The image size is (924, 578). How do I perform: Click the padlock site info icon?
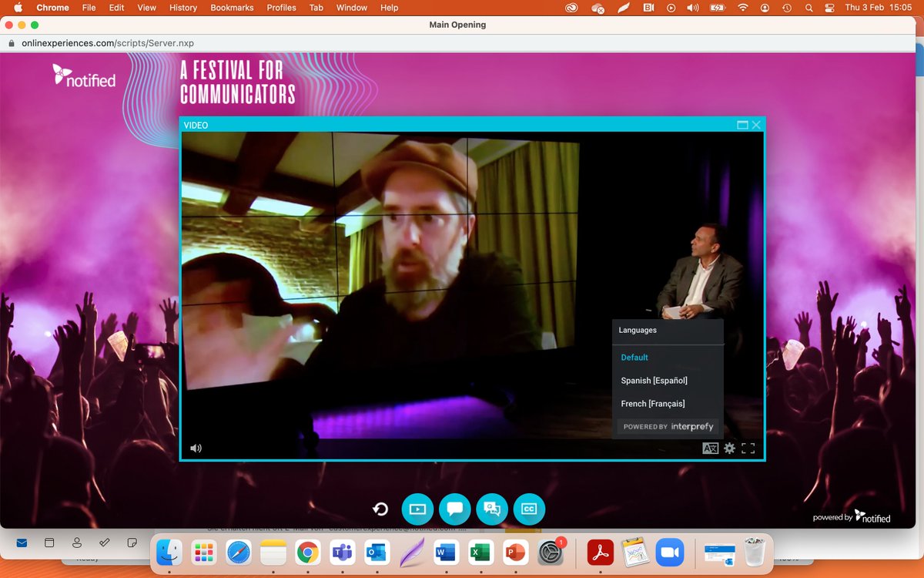pos(11,43)
